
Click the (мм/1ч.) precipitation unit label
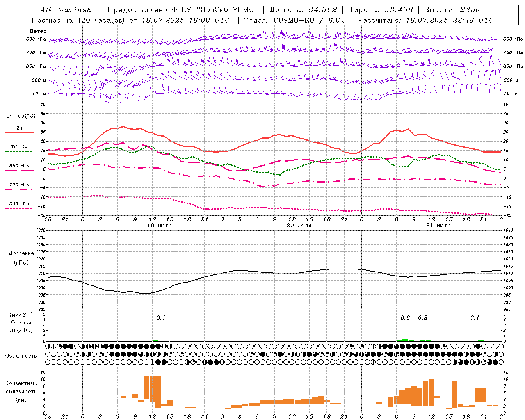[x=21, y=330]
